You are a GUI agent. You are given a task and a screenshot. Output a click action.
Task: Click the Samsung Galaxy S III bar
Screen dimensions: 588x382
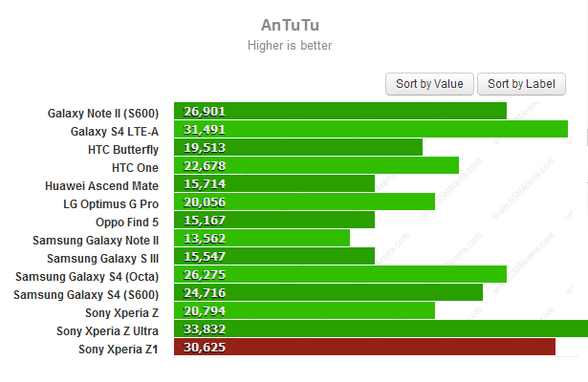click(273, 257)
